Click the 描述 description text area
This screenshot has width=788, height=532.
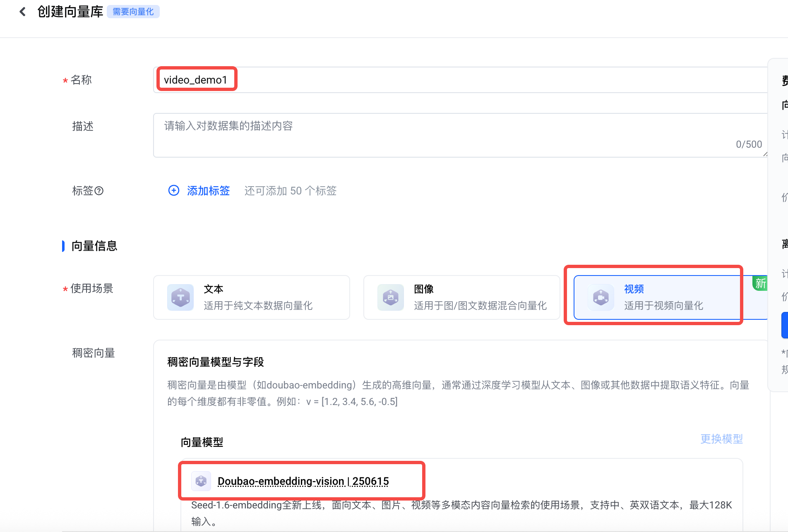coord(460,135)
